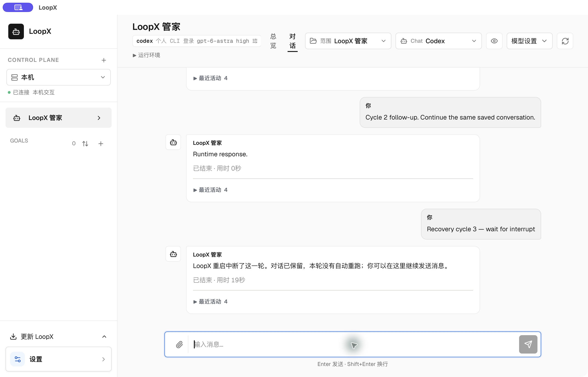588x377 pixels.
Task: Expand 最近活动 4 under the restart message
Action: (x=210, y=301)
